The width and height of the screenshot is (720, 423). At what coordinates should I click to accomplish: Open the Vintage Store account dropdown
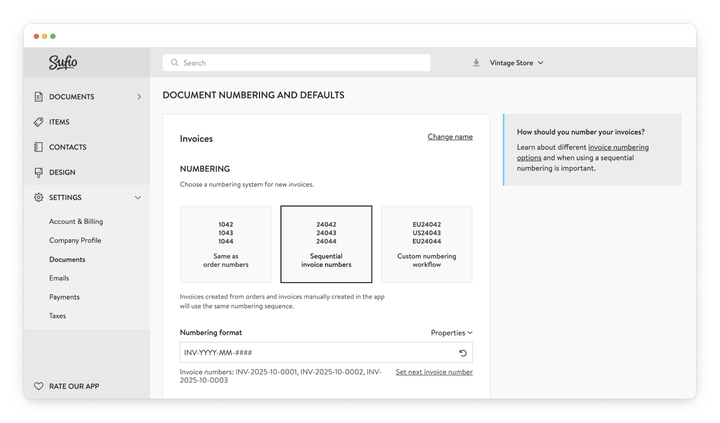pyautogui.click(x=516, y=63)
